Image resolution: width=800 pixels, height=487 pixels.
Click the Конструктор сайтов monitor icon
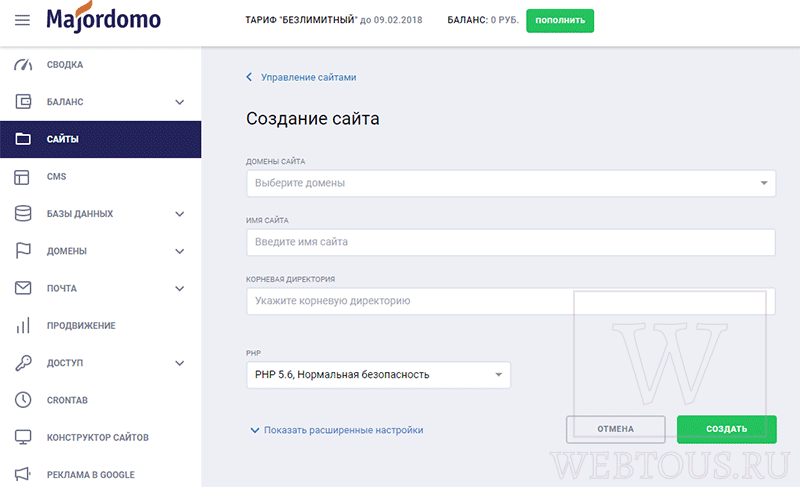click(23, 437)
